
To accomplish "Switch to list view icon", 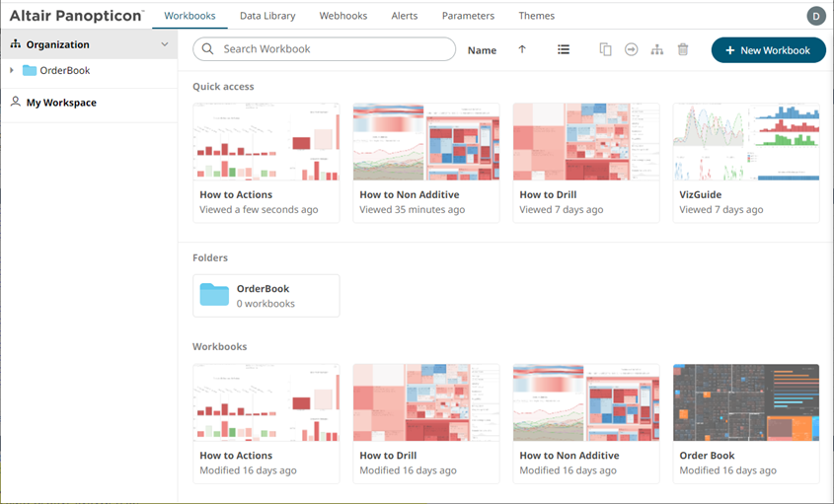I will coord(564,49).
